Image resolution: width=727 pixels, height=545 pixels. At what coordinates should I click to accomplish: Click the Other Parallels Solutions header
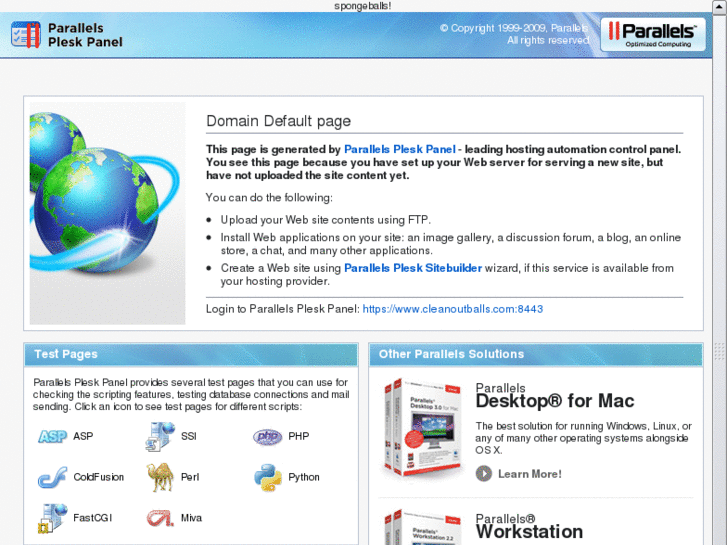point(536,354)
